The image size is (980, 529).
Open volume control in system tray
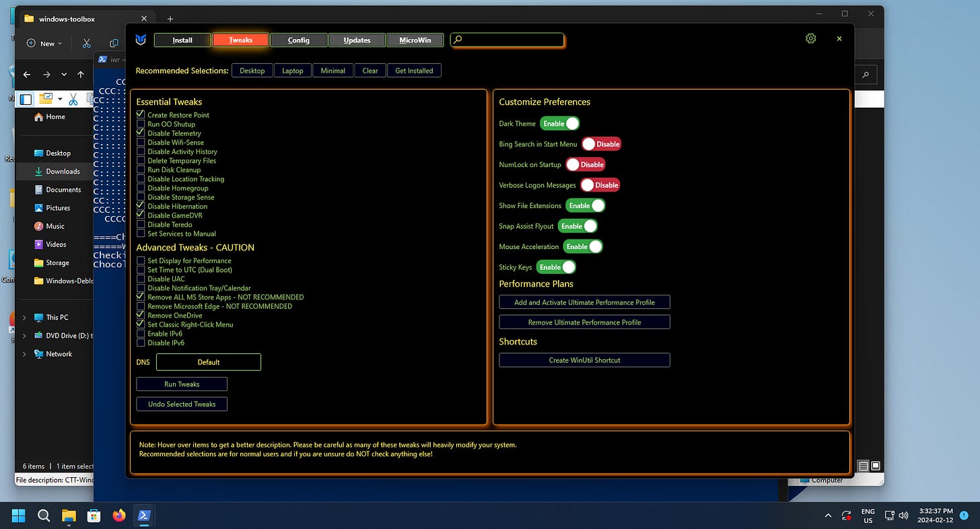[903, 516]
